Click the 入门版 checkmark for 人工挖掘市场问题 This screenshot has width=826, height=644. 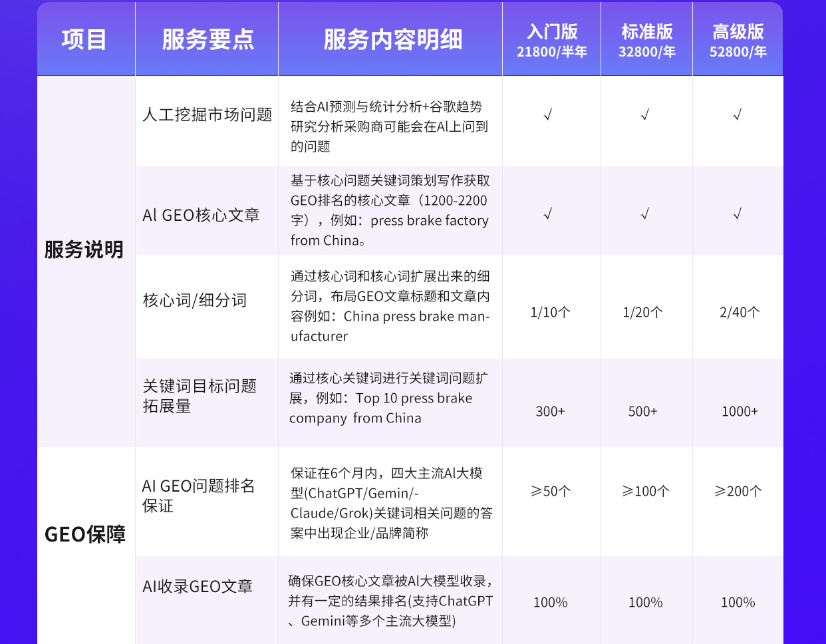coord(548,115)
